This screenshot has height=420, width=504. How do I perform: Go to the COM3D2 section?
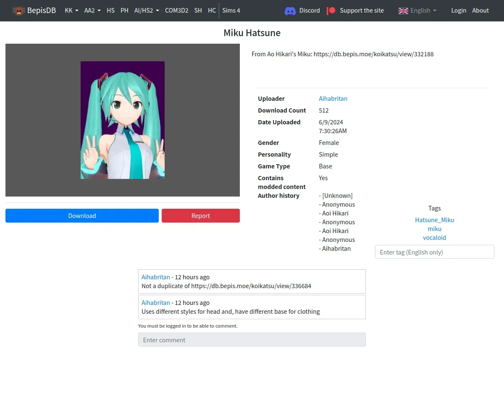coord(176,10)
